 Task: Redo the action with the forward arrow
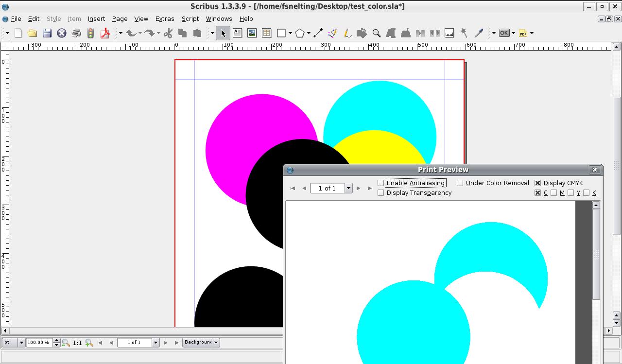click(x=149, y=33)
